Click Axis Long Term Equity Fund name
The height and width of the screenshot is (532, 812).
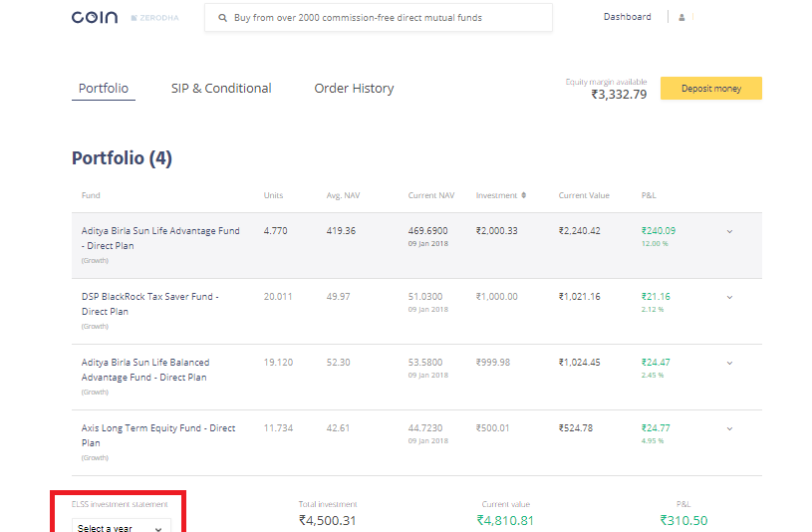[x=158, y=435]
